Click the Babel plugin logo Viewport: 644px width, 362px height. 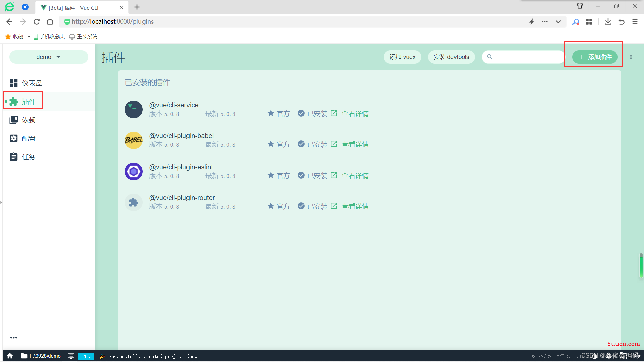(x=133, y=140)
